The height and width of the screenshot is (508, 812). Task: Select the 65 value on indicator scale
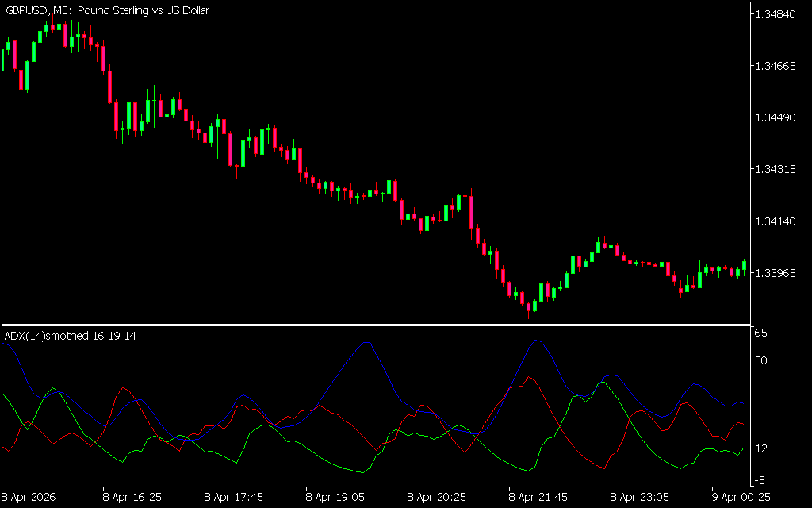click(x=761, y=333)
